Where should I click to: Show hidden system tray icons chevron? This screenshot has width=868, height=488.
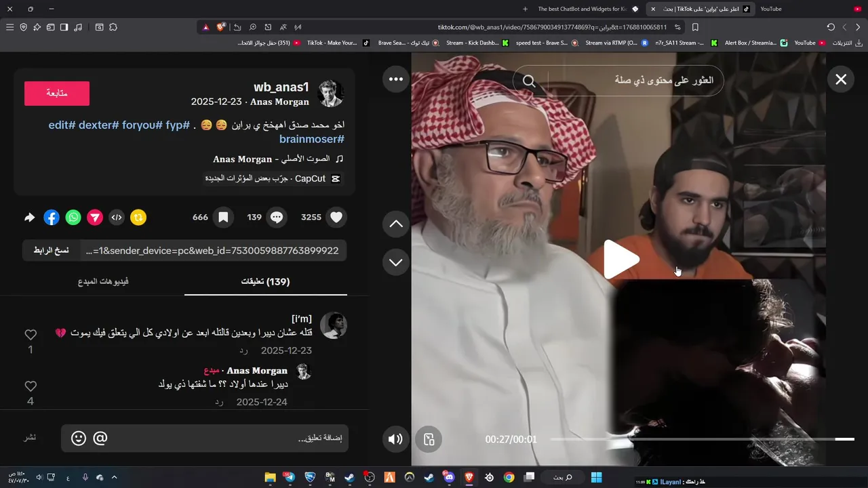114,477
